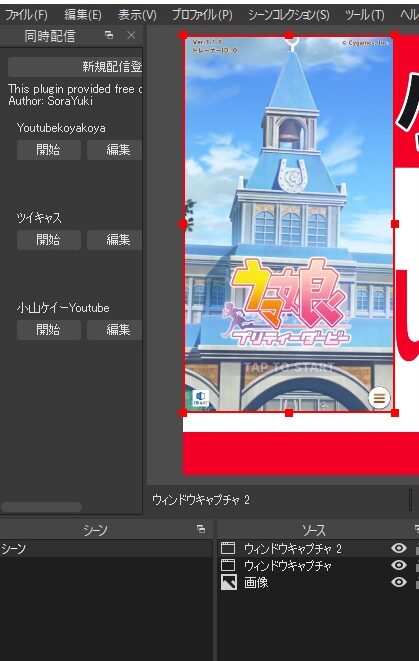The width and height of the screenshot is (419, 661).
Task: Click the Author: SoraYuki text
Action: pyautogui.click(x=51, y=101)
